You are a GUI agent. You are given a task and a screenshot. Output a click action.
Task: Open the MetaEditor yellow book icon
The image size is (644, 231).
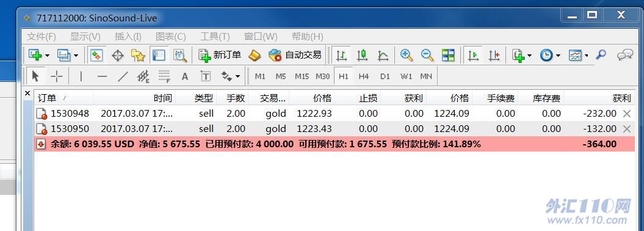click(x=255, y=55)
